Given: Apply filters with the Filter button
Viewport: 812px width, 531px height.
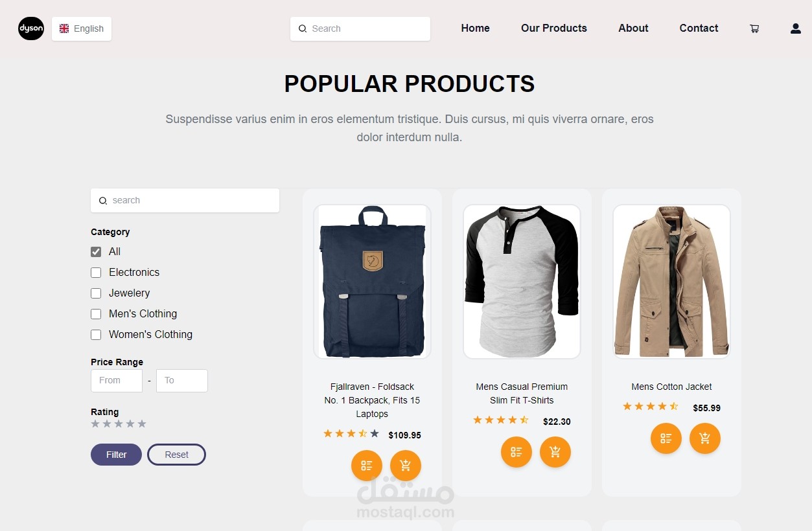Looking at the screenshot, I should point(116,455).
